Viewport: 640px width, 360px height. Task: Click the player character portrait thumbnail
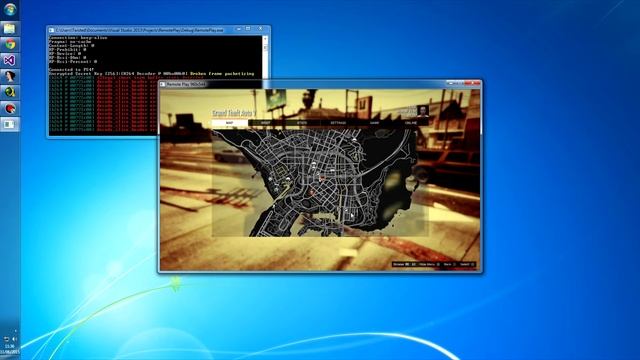click(423, 110)
